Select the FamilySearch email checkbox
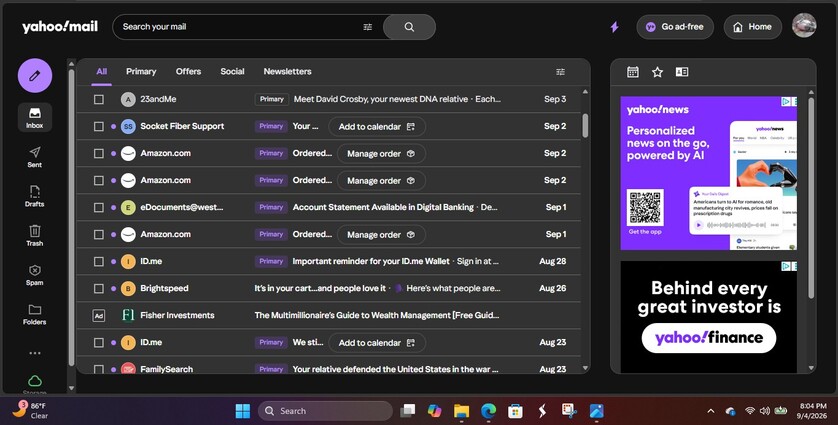Screen dimensions: 838x425 [x=99, y=369]
